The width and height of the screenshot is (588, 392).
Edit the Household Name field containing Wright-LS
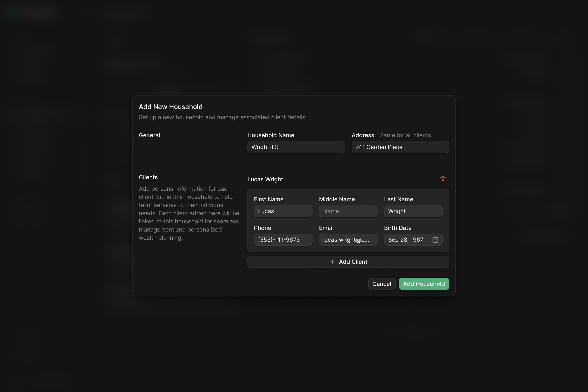tap(296, 147)
